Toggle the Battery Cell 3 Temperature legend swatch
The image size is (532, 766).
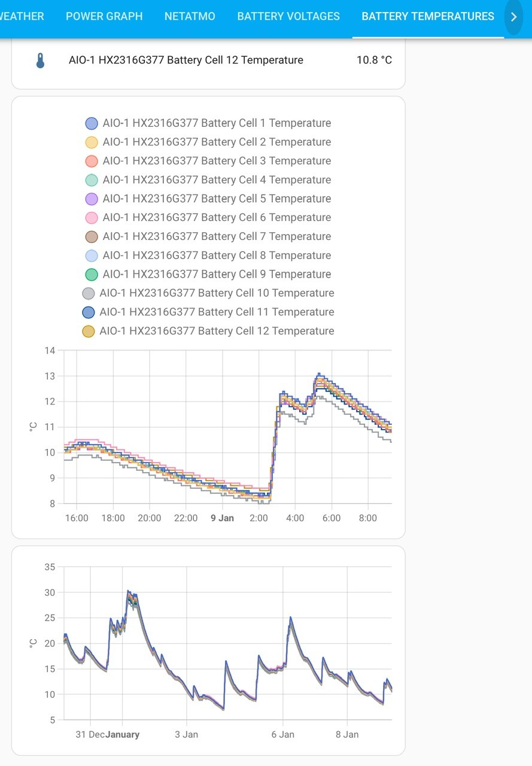92,161
